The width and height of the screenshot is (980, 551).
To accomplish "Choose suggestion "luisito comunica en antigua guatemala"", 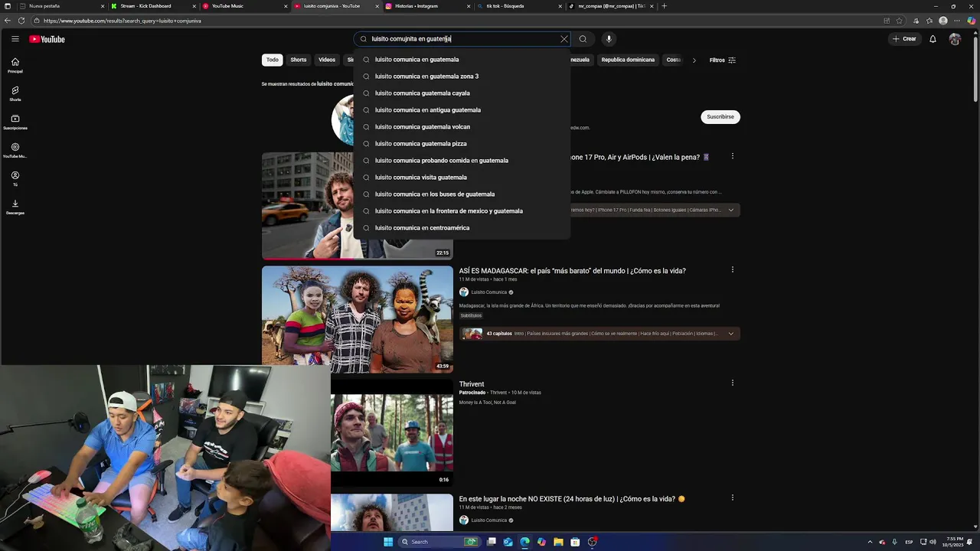I will pos(462,110).
